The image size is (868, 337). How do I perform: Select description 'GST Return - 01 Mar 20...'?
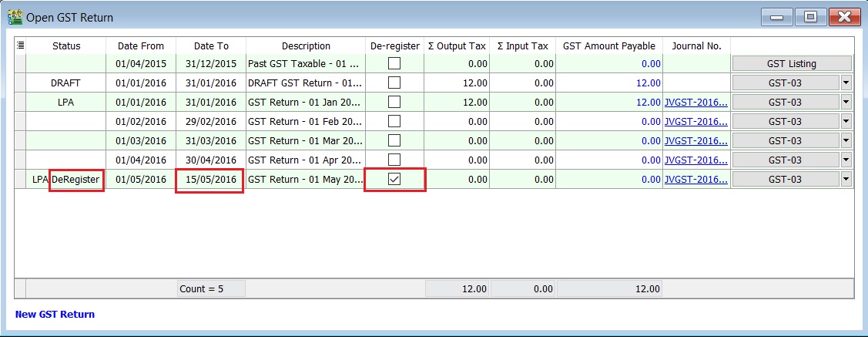coord(306,141)
